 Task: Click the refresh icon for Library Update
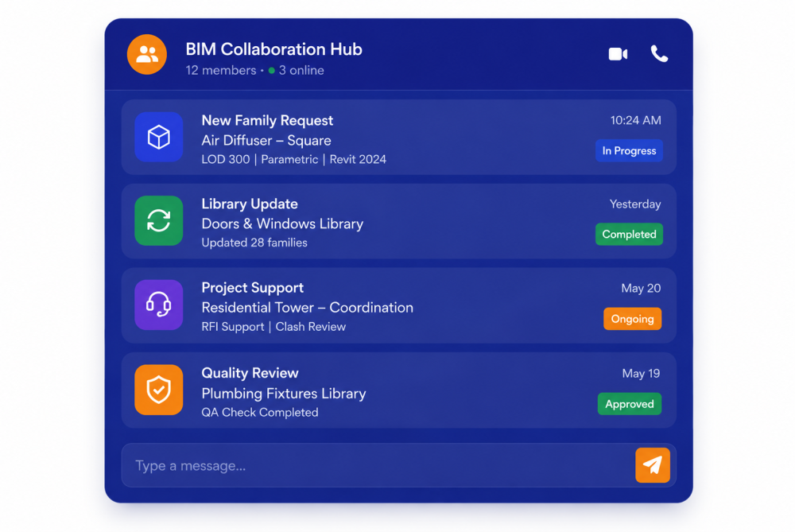pyautogui.click(x=159, y=220)
